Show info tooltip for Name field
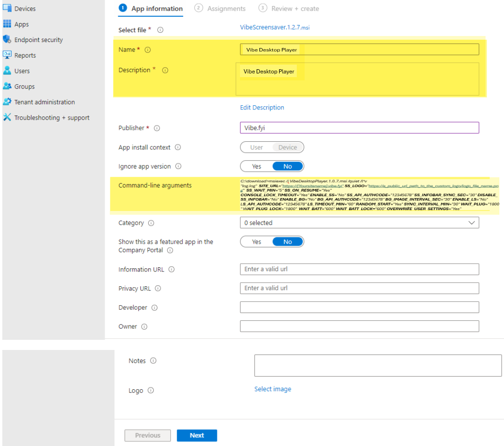The width and height of the screenshot is (504, 446). tap(148, 50)
